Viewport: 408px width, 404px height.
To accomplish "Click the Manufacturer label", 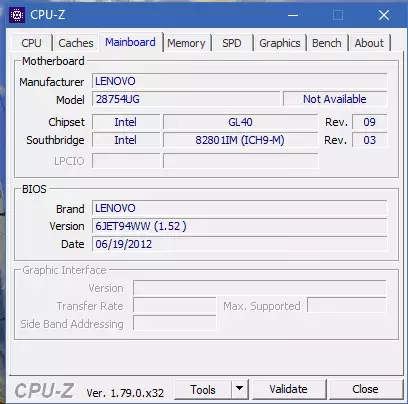I will 52,82.
